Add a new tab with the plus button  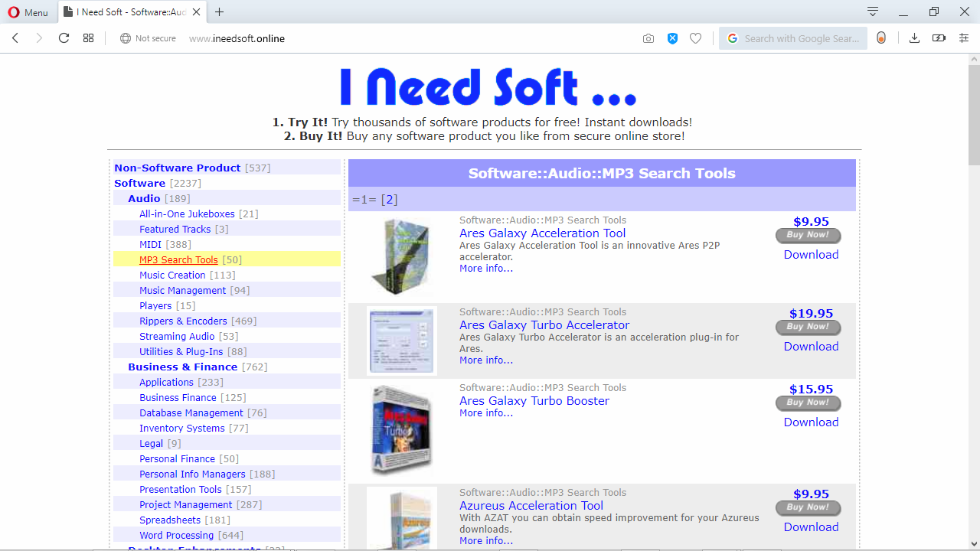(220, 11)
